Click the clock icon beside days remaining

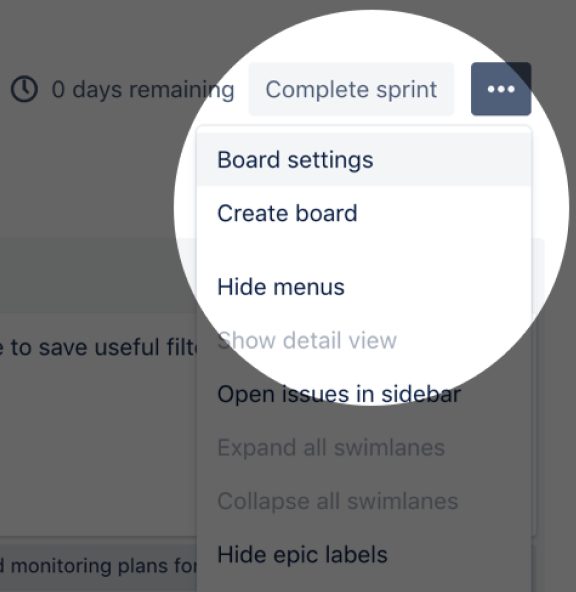coord(24,89)
